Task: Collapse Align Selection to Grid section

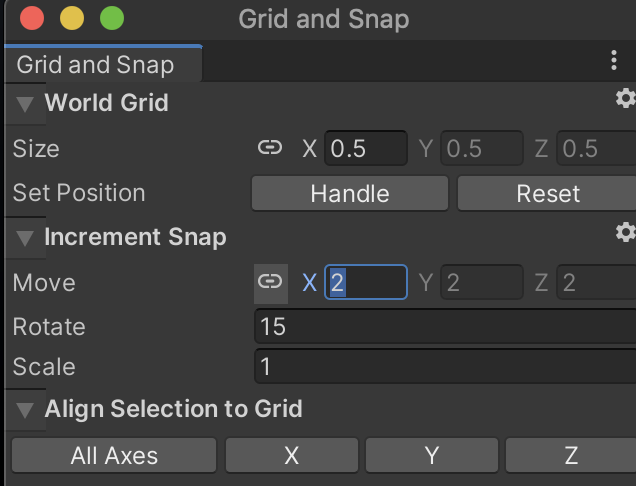Action: (25, 410)
